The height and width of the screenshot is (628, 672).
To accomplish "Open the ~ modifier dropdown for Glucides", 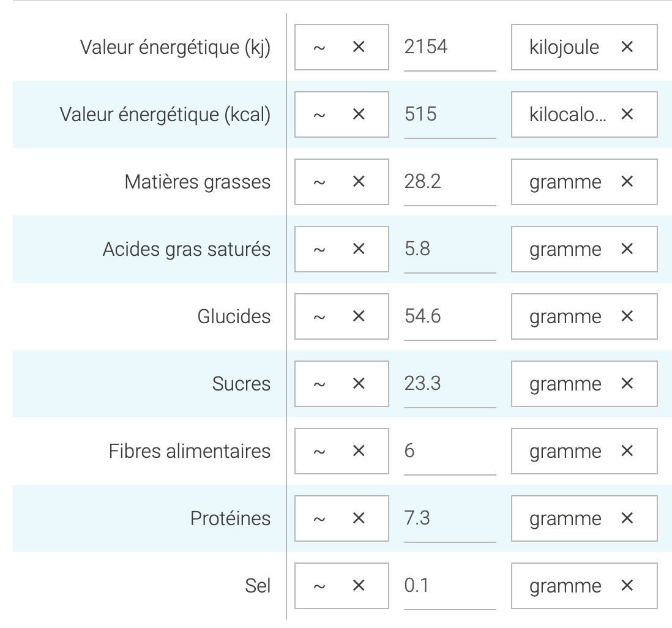I will click(x=320, y=316).
